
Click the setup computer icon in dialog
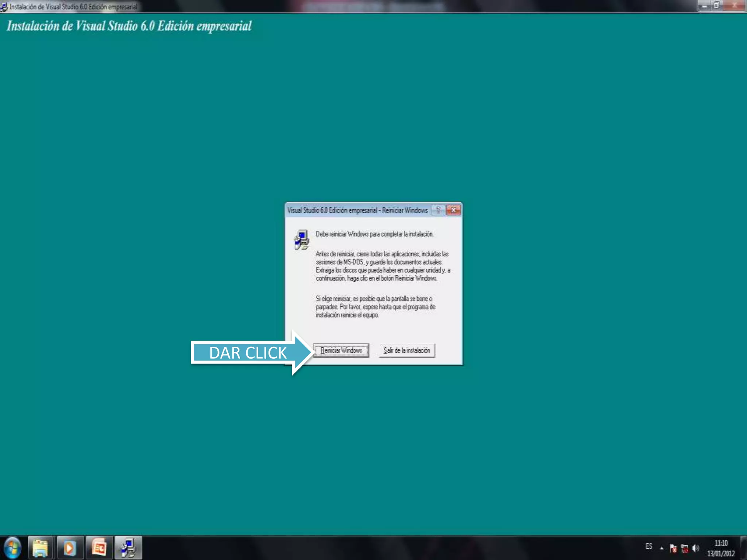302,240
